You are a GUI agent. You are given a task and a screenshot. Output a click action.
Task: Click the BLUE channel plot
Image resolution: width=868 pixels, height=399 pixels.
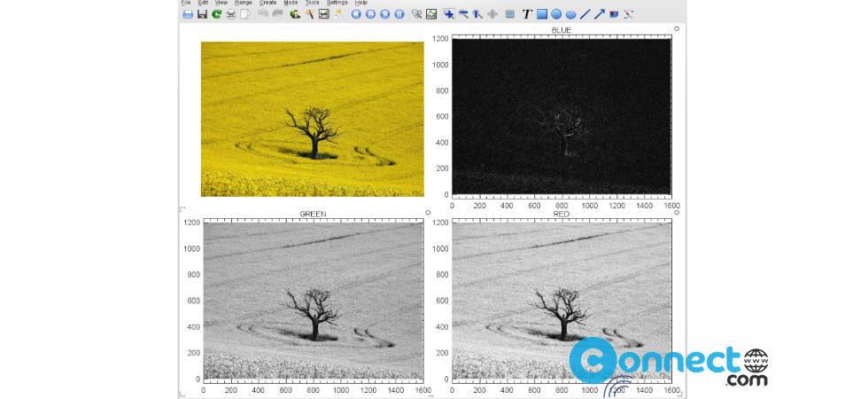point(562,116)
